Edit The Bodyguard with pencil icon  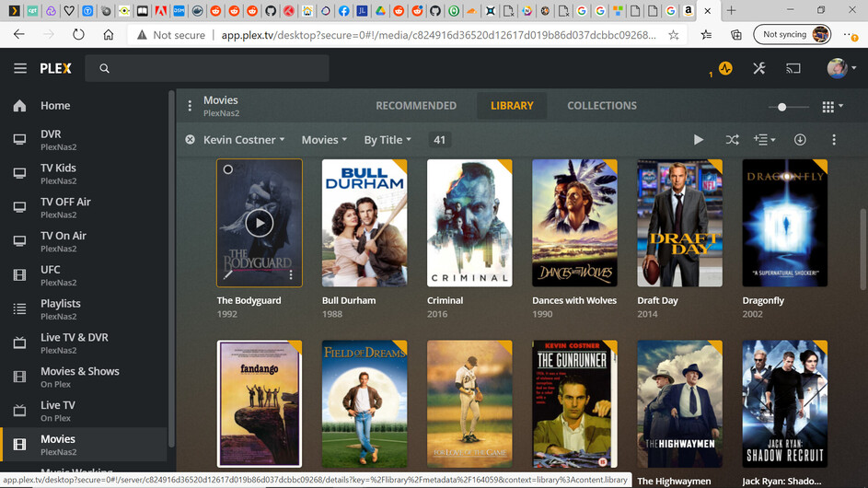click(228, 274)
